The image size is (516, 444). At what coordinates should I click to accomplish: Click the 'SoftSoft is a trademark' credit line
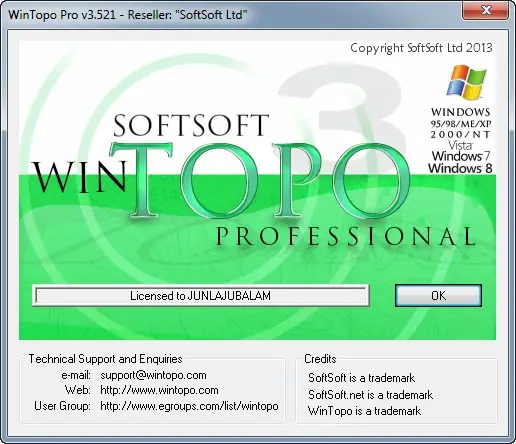362,378
